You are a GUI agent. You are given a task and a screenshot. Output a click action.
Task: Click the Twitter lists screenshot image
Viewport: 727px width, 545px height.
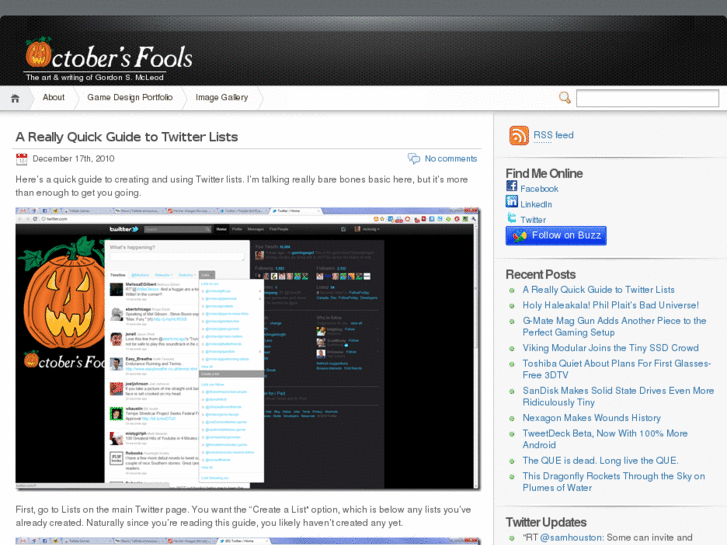pyautogui.click(x=248, y=348)
